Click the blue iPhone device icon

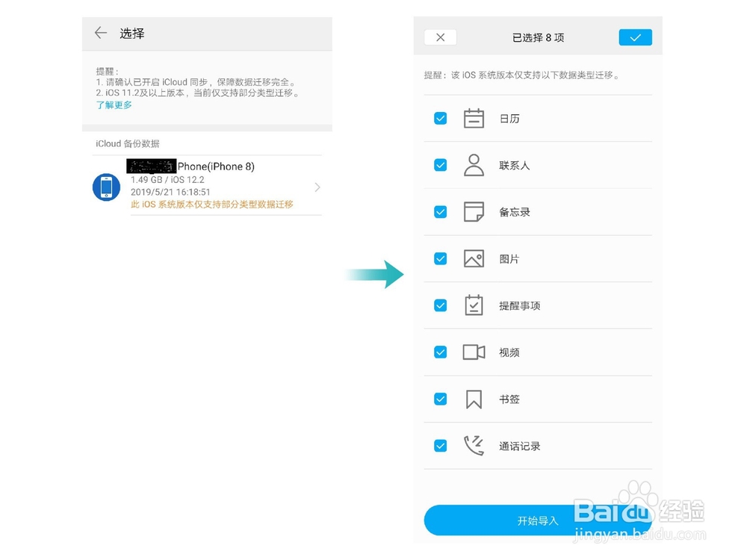click(106, 187)
